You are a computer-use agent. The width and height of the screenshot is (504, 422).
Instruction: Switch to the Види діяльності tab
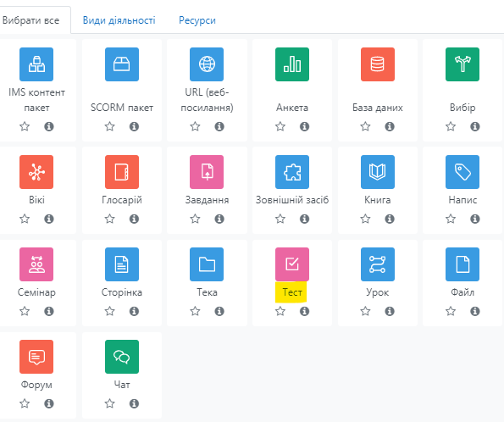coord(119,20)
